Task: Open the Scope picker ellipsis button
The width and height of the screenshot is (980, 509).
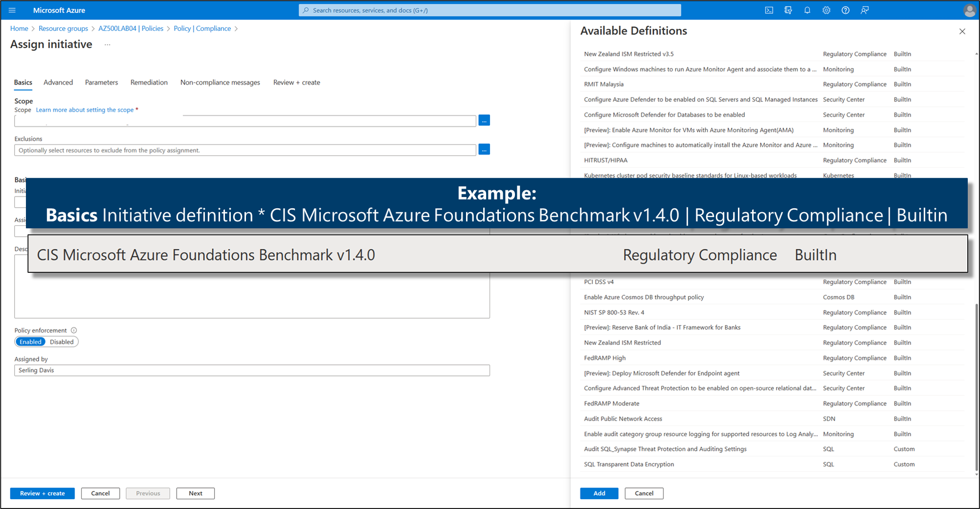Action: 484,121
